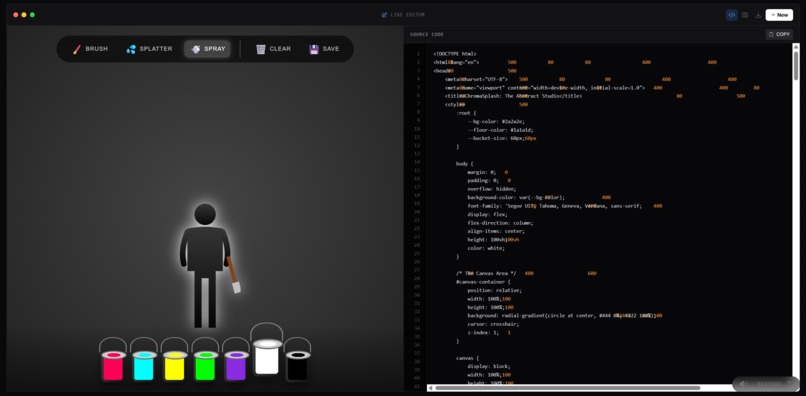Pick the pink paint bucket

[113, 359]
